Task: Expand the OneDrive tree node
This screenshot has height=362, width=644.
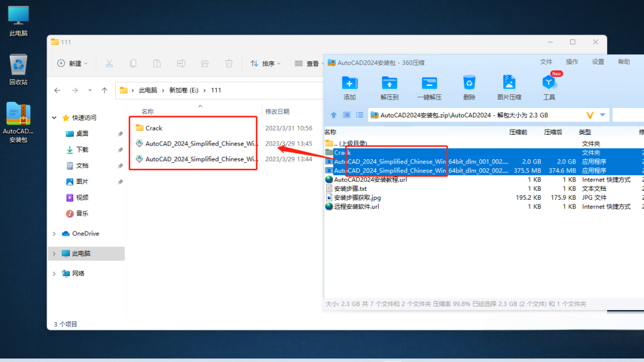Action: point(54,233)
